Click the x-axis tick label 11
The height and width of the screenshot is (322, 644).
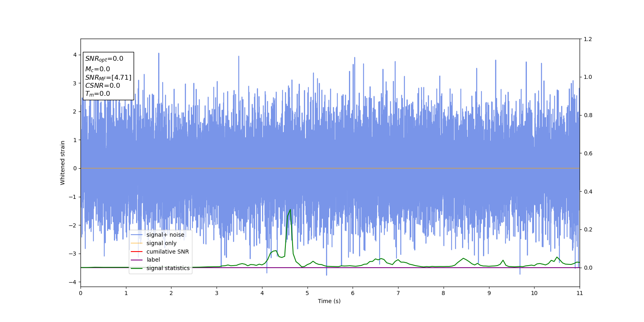point(580,293)
